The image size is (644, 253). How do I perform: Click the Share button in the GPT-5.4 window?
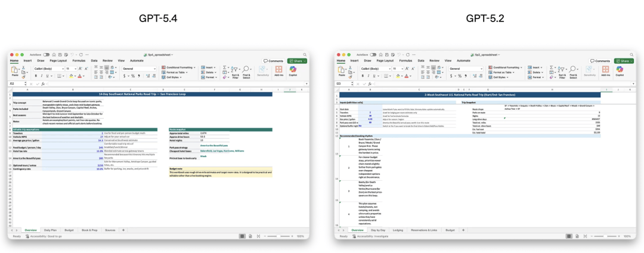297,61
